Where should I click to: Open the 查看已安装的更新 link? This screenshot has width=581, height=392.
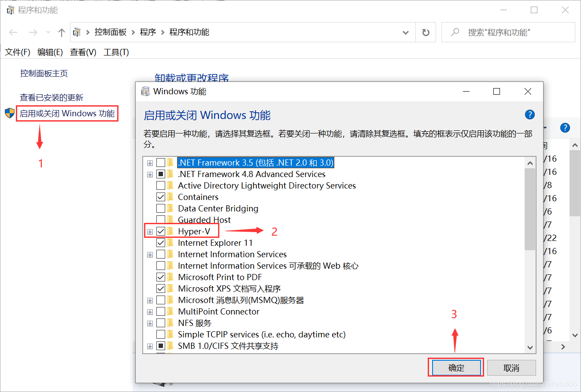point(52,97)
